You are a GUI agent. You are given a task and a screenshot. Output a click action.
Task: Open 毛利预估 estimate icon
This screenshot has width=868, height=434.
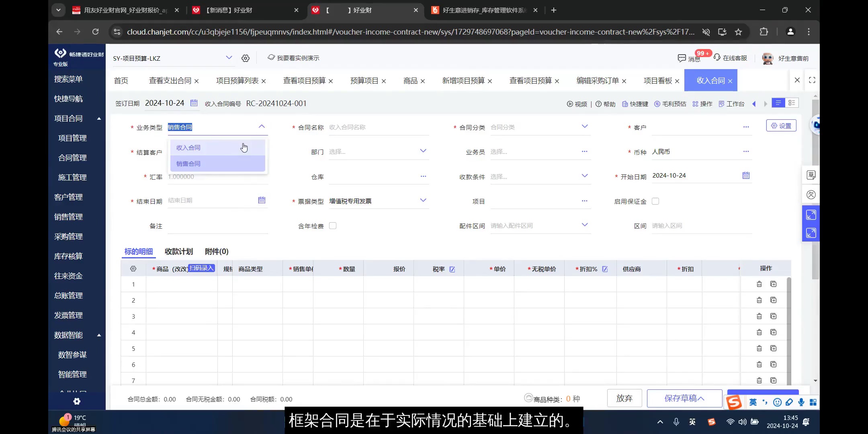click(x=658, y=104)
